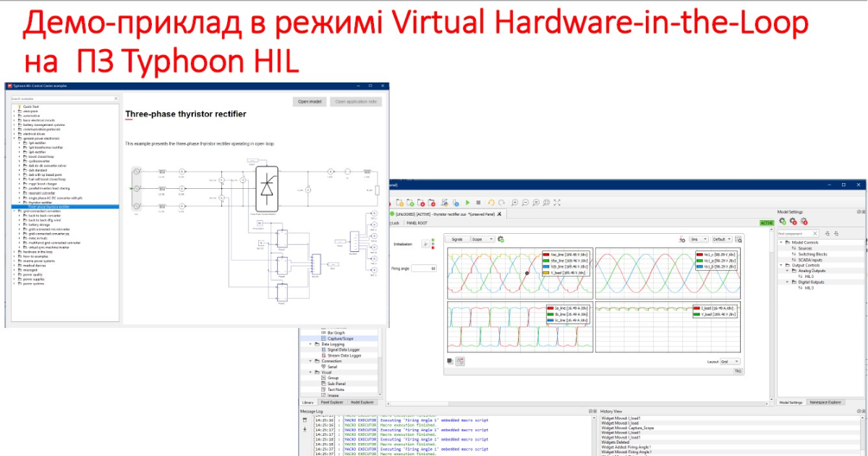Click the Undo arrow in toolbar
Screen dimensions: 868x456
[x=491, y=203]
